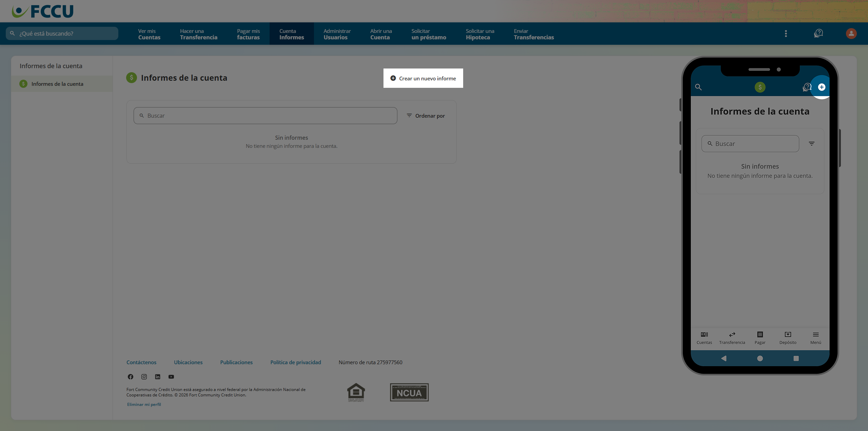Select Informes de la cuenta sidebar item

pos(62,84)
